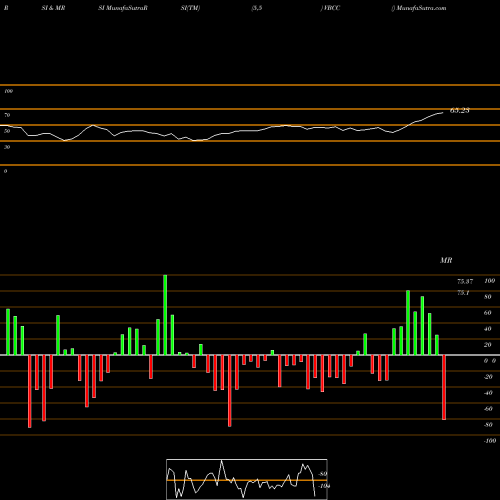Click the VBCC symbol text in header

point(332,8)
